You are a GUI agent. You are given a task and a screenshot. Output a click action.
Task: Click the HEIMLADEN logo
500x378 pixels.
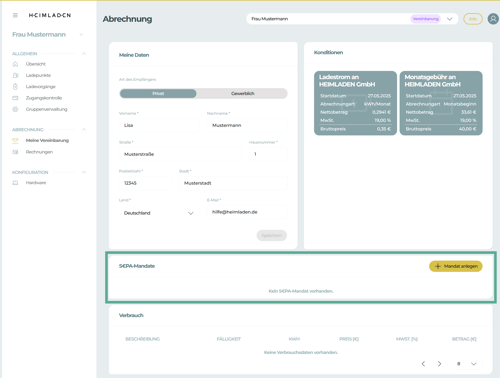(x=50, y=15)
